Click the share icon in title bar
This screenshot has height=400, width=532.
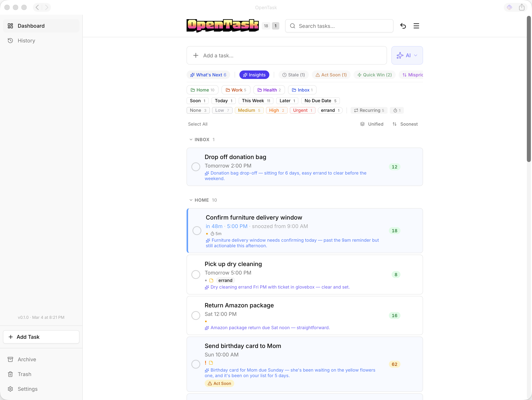pos(521,7)
